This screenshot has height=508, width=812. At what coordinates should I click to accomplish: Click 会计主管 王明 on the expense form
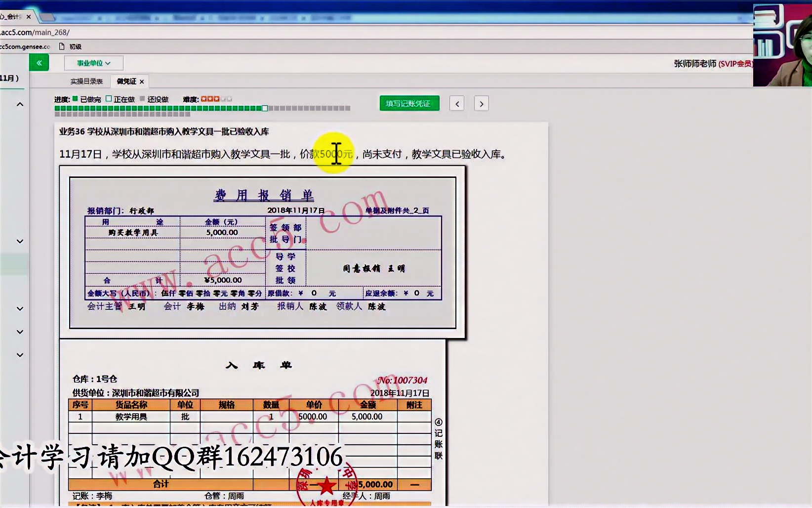[x=116, y=306]
